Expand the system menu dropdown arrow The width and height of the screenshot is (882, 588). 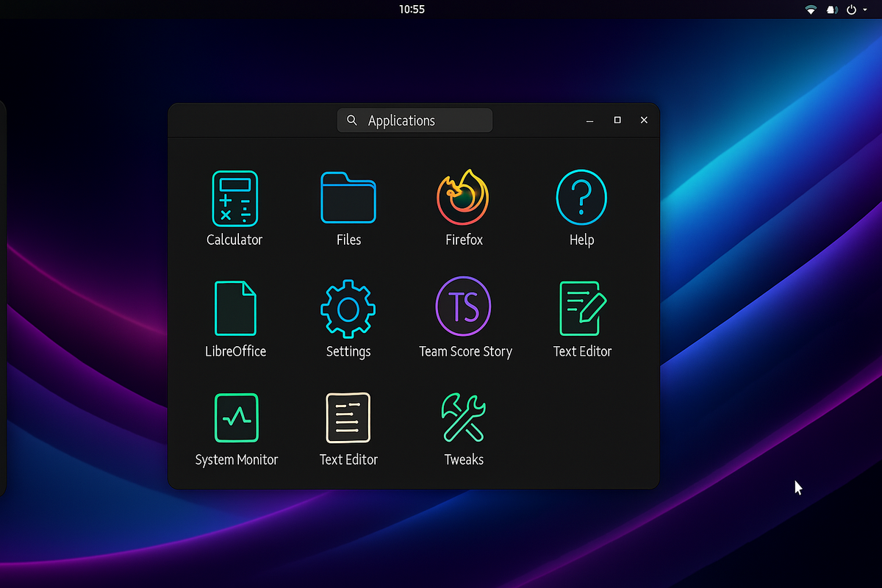(x=865, y=10)
